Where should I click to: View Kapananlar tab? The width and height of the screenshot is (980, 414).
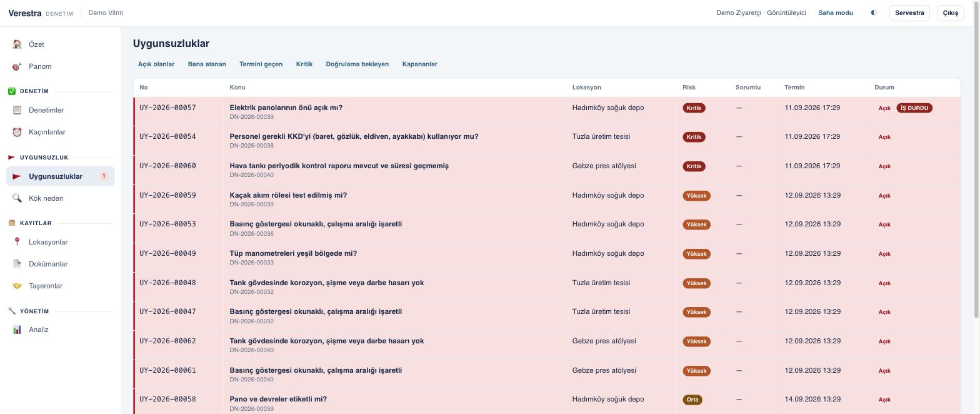[420, 64]
